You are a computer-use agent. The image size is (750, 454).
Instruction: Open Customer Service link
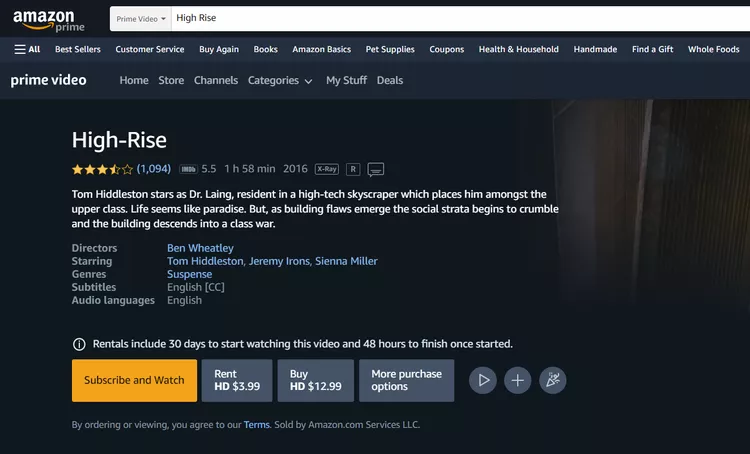pyautogui.click(x=150, y=49)
